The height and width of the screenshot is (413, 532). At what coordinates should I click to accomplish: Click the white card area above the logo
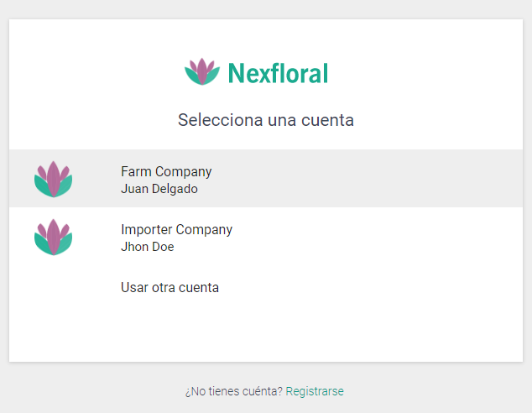(x=266, y=37)
